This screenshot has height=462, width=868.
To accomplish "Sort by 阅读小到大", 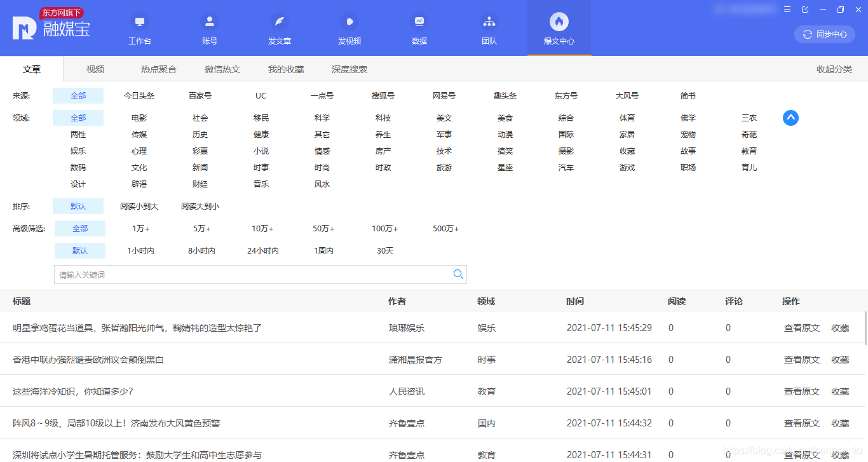I will click(x=139, y=207).
